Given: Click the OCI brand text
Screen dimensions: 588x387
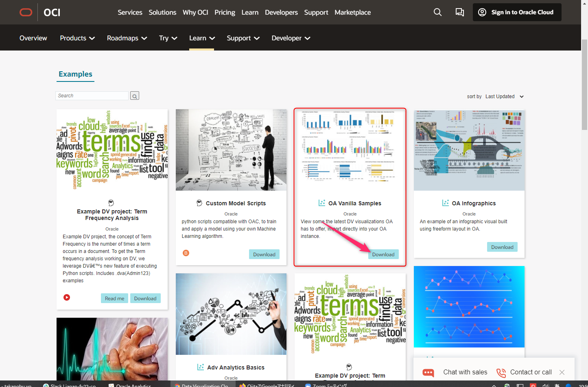Looking at the screenshot, I should (52, 12).
